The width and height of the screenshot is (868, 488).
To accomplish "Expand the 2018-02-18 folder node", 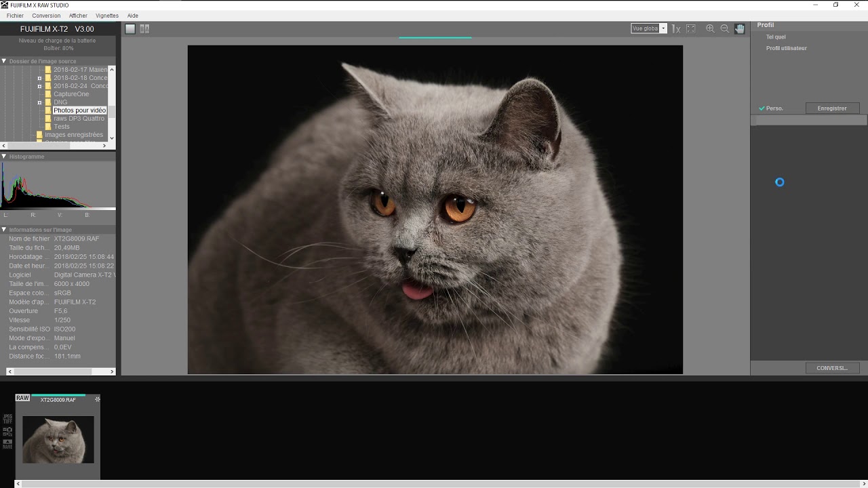I will coord(39,78).
